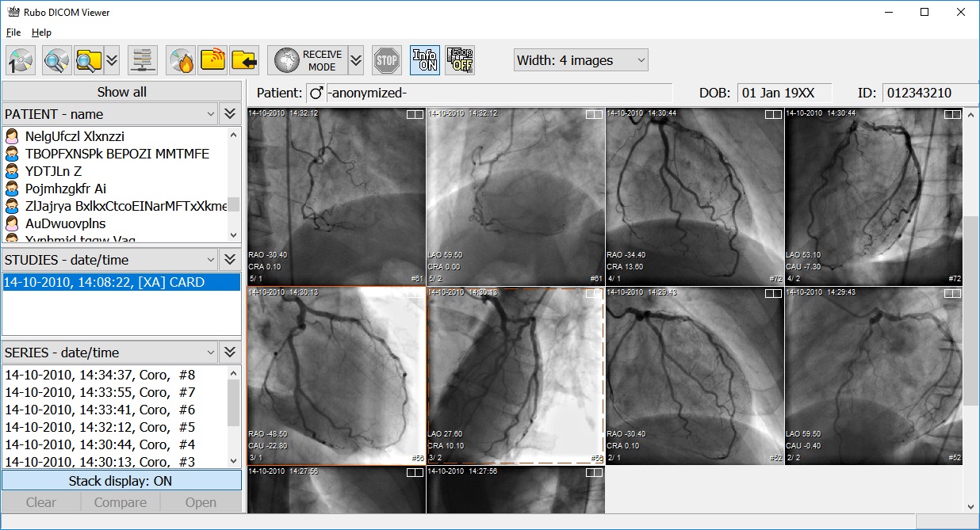Click the search folder magnifier icon
Screen dimensions: 980x530
point(89,60)
